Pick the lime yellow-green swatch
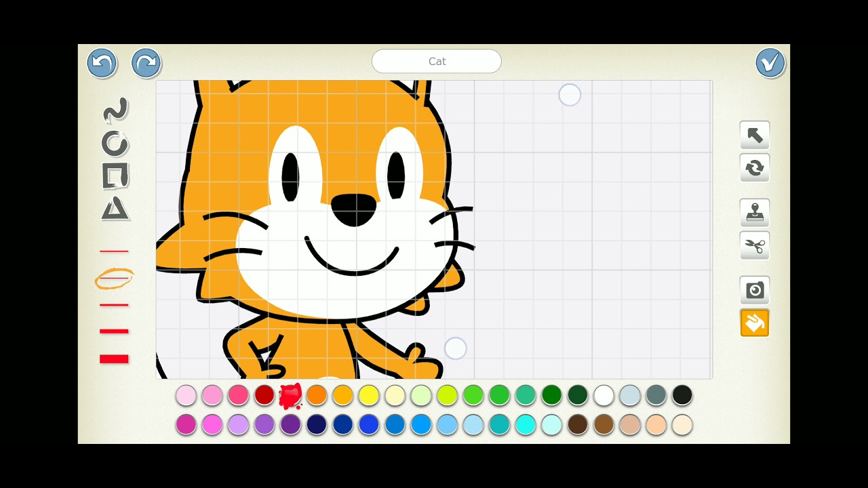Screen dimensions: 868x488 [x=447, y=395]
